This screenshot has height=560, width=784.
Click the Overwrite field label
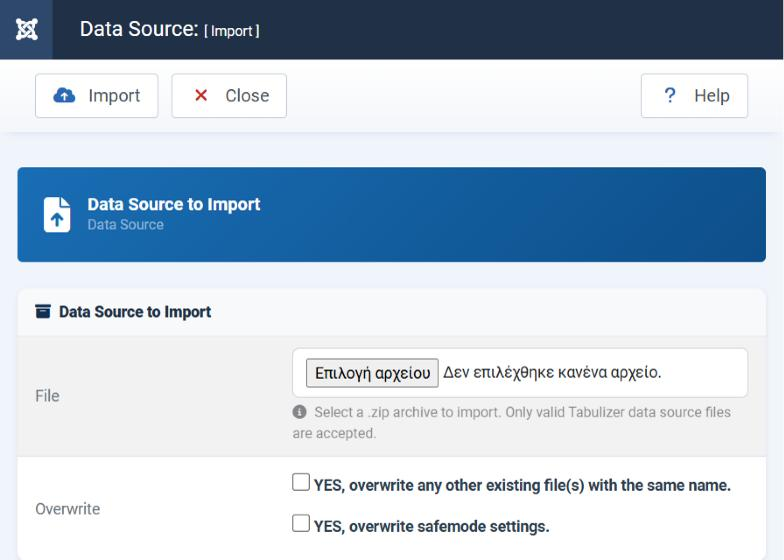tap(68, 509)
